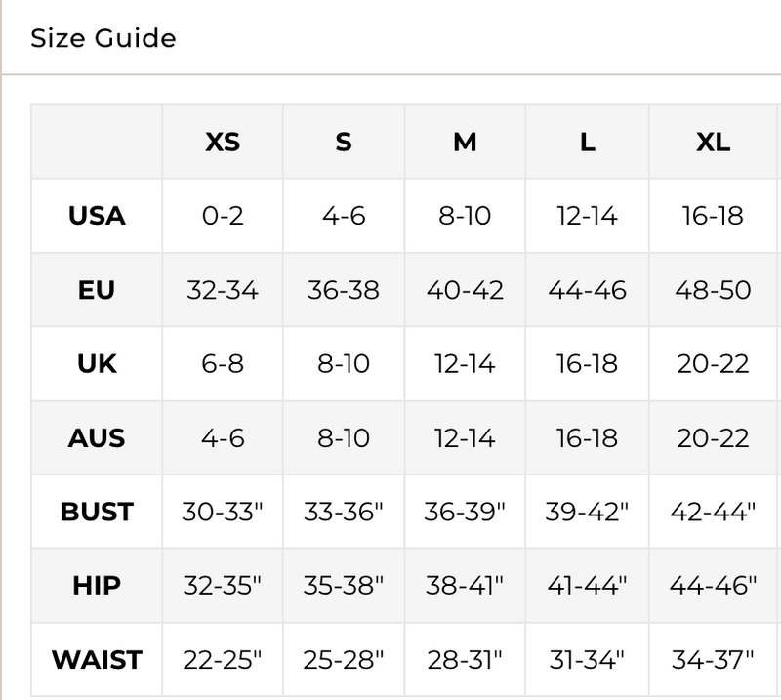Click the USA row label

pos(97,216)
